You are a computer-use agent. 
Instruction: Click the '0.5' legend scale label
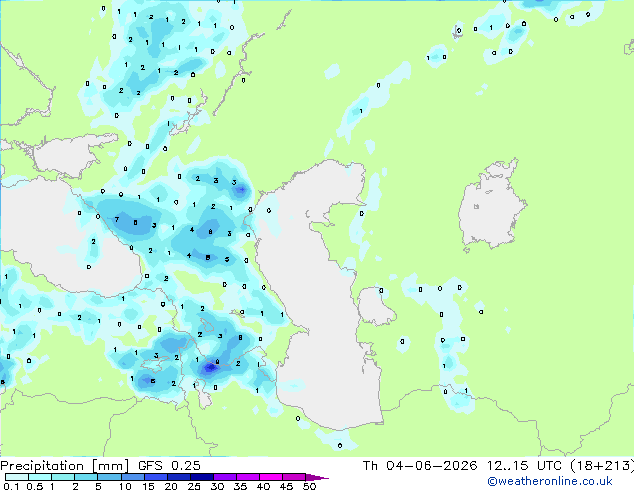pyautogui.click(x=35, y=486)
